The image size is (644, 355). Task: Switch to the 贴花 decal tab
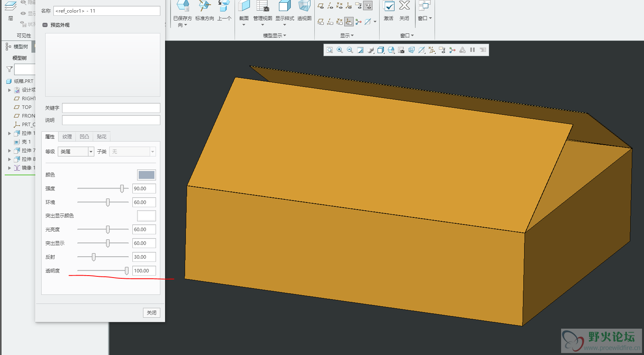tap(102, 136)
